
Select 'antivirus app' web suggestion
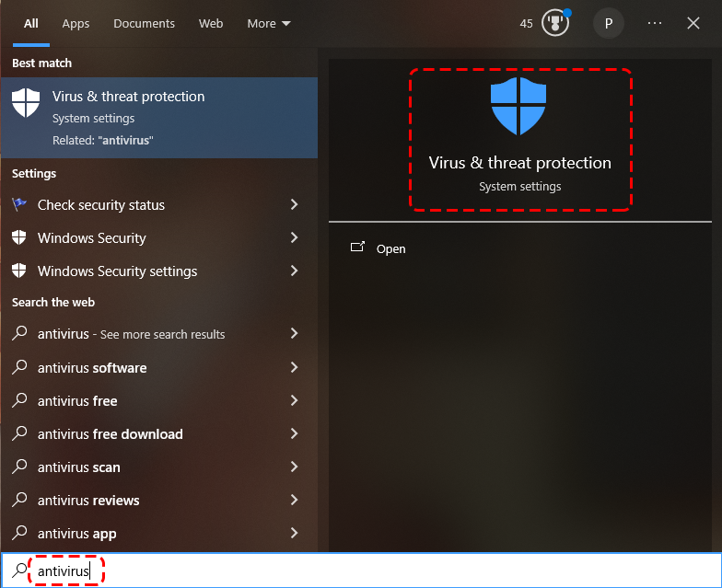[x=77, y=534]
